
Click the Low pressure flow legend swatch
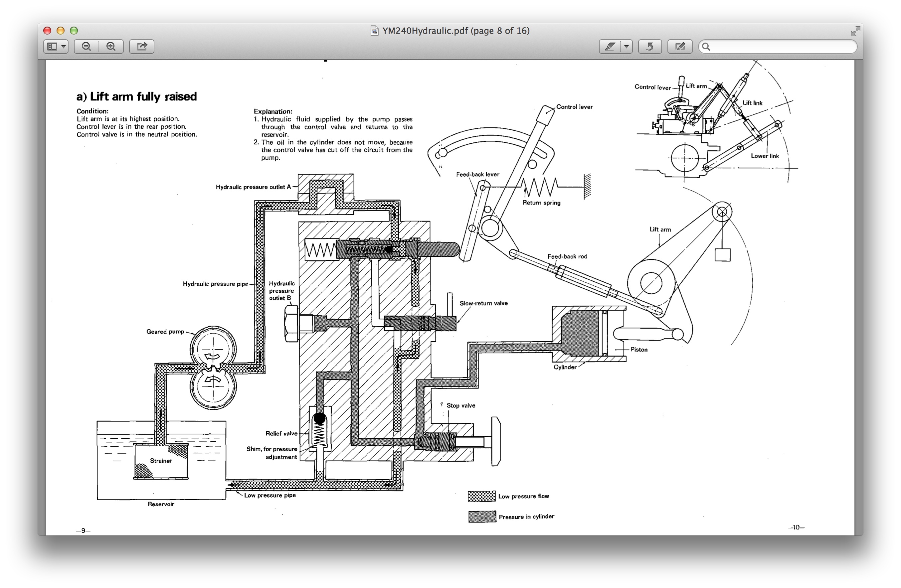click(x=481, y=496)
